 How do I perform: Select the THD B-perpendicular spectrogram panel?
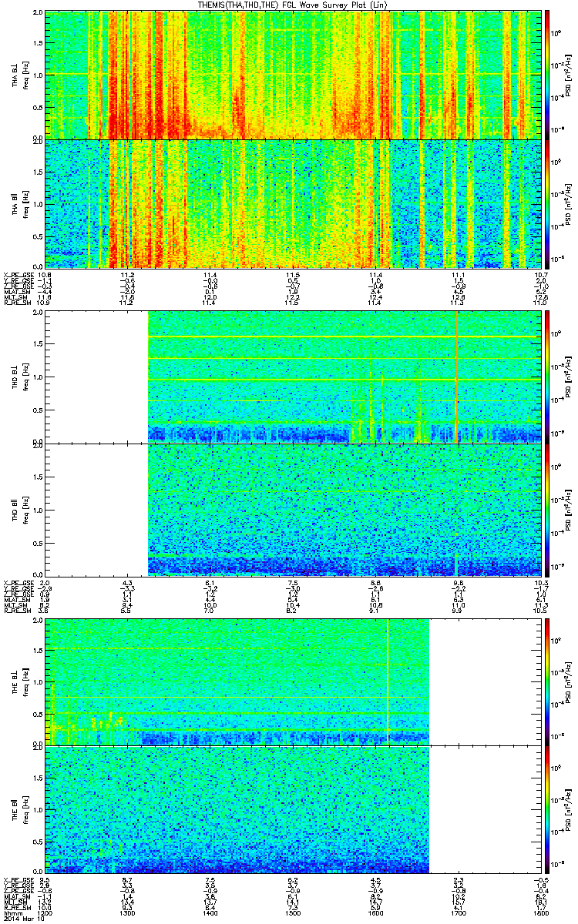coord(293,377)
